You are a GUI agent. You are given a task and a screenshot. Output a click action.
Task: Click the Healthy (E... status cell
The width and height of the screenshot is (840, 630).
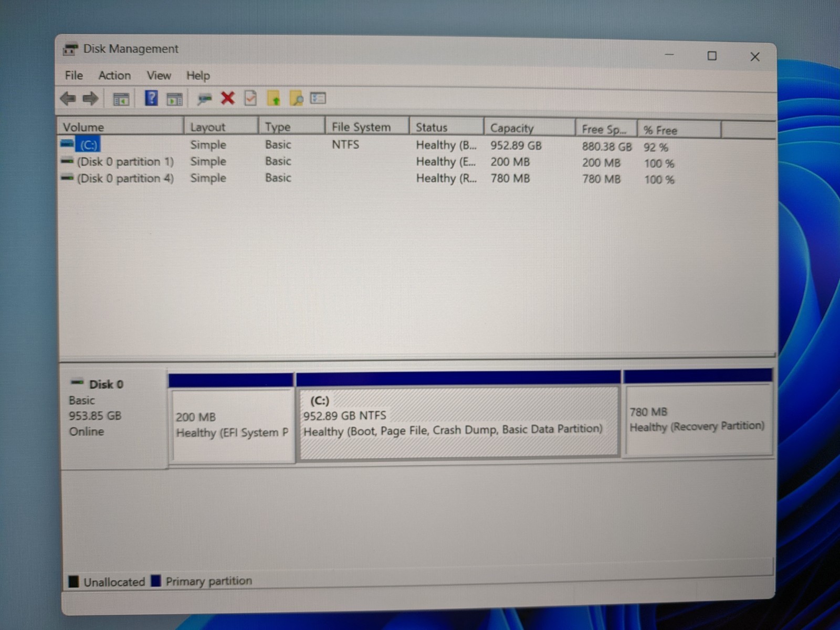coord(446,162)
